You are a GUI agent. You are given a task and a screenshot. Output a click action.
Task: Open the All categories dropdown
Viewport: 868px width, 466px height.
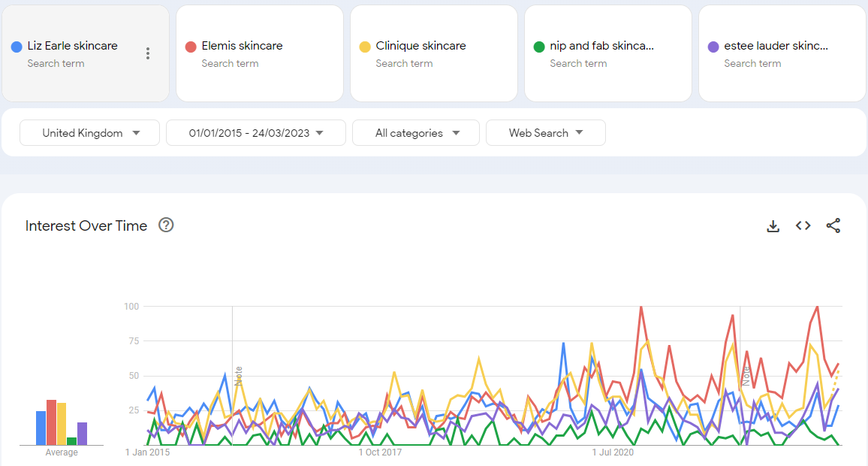point(416,133)
